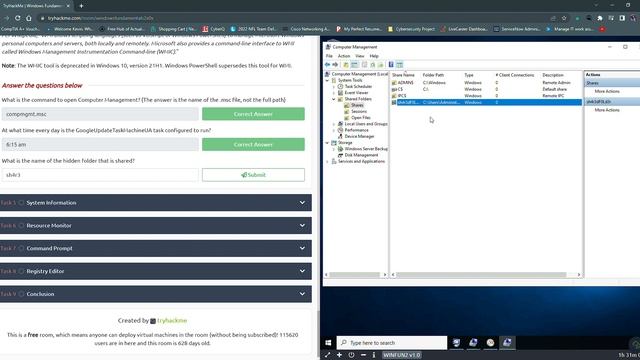
Task: Bookmark this page with the star icon
Action: tap(564, 18)
